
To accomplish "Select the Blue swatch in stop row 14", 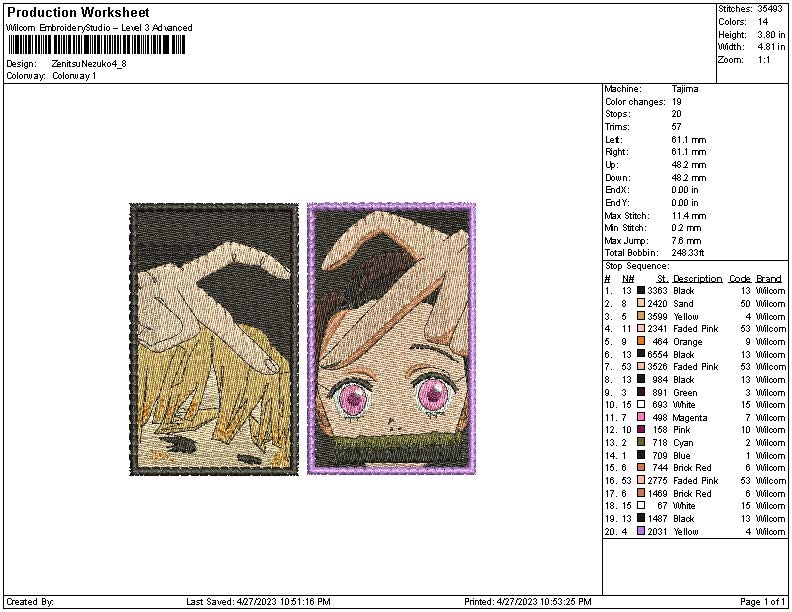I will (641, 455).
